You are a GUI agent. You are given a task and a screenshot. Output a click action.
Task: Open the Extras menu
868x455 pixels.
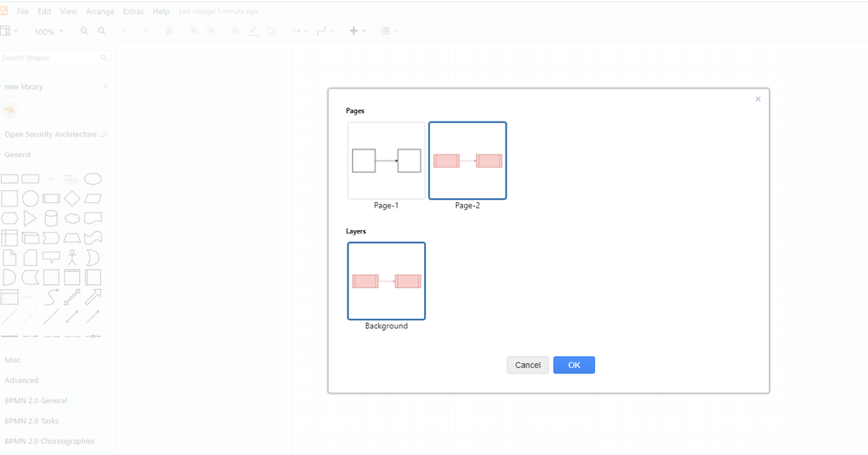[x=133, y=11]
